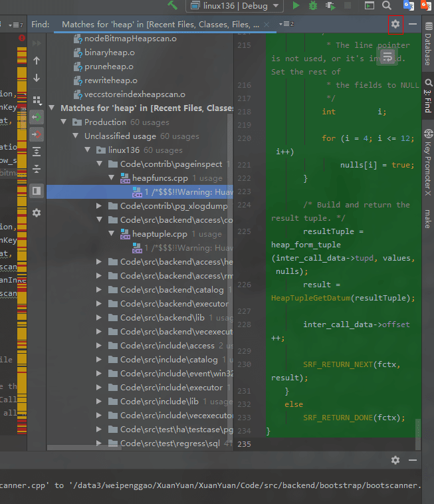Collapse all usages in tree

point(37,169)
